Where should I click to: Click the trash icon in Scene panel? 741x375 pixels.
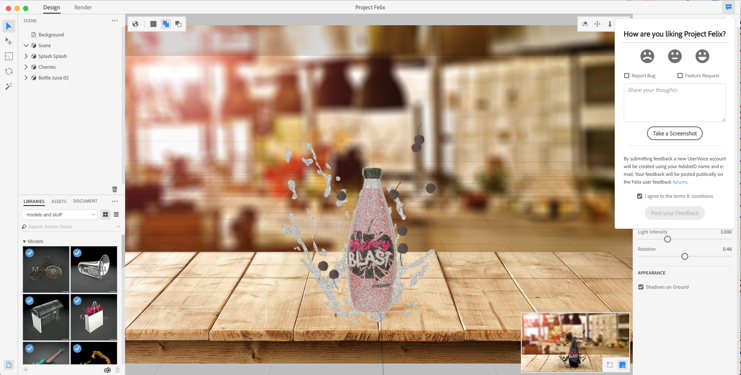tap(114, 189)
